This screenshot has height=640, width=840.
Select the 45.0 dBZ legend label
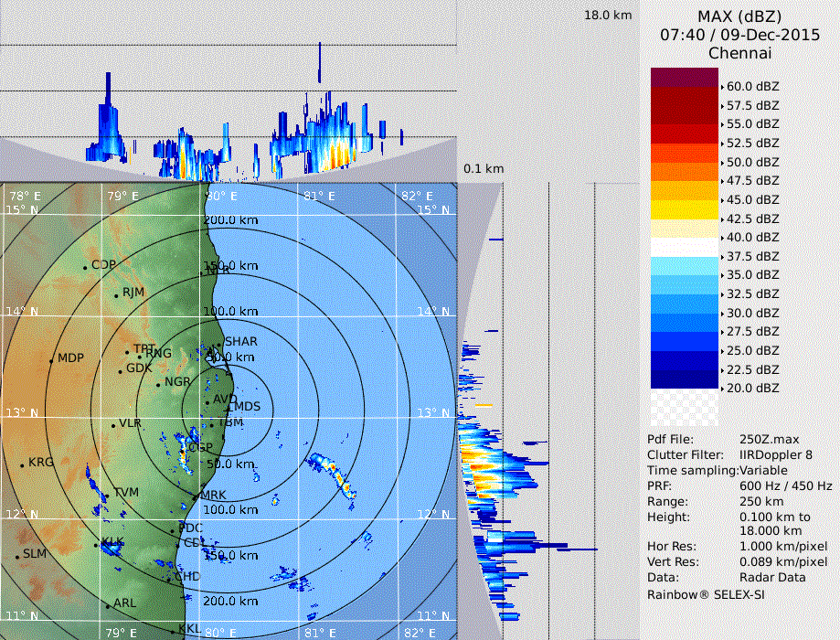pyautogui.click(x=752, y=199)
